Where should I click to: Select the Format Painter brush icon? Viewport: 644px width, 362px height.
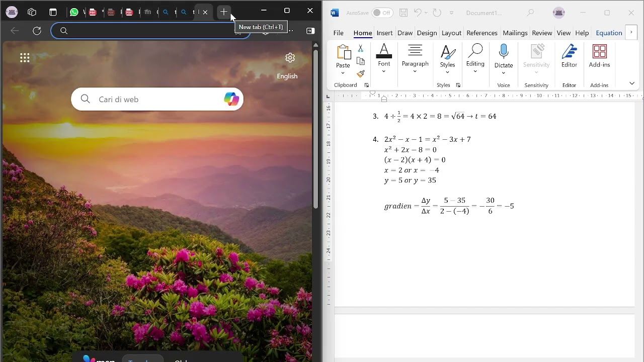coord(361,74)
